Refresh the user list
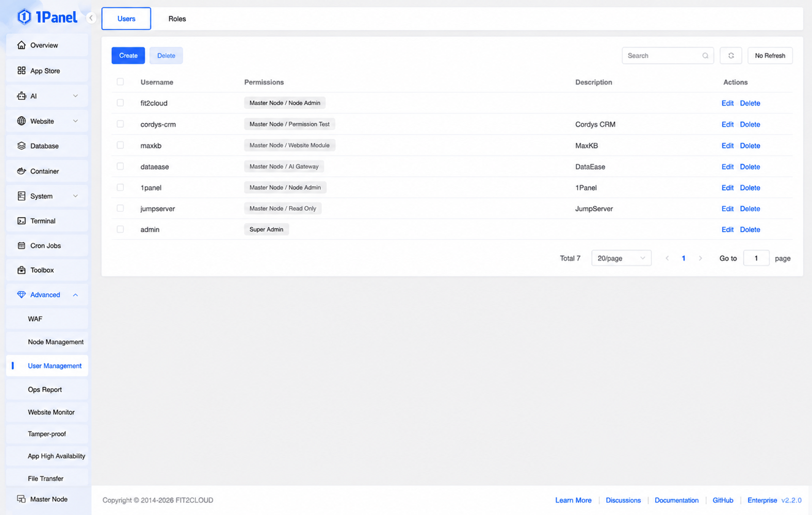This screenshot has height=515, width=812. pos(731,56)
